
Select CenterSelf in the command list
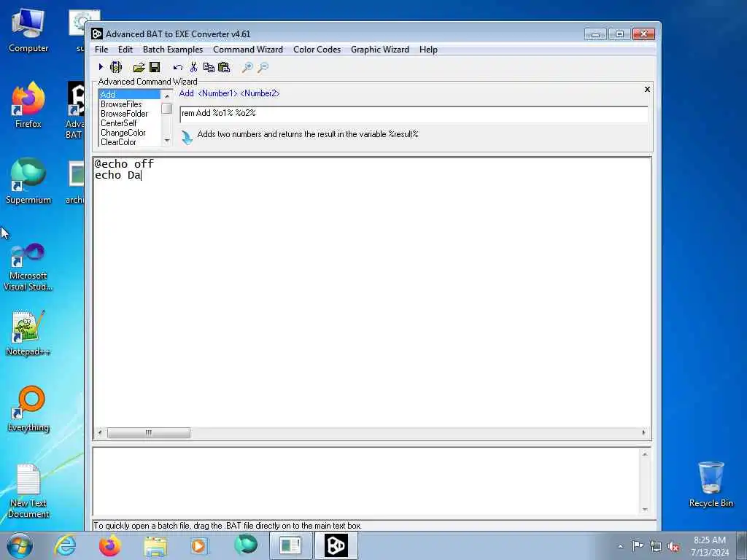[130, 122]
